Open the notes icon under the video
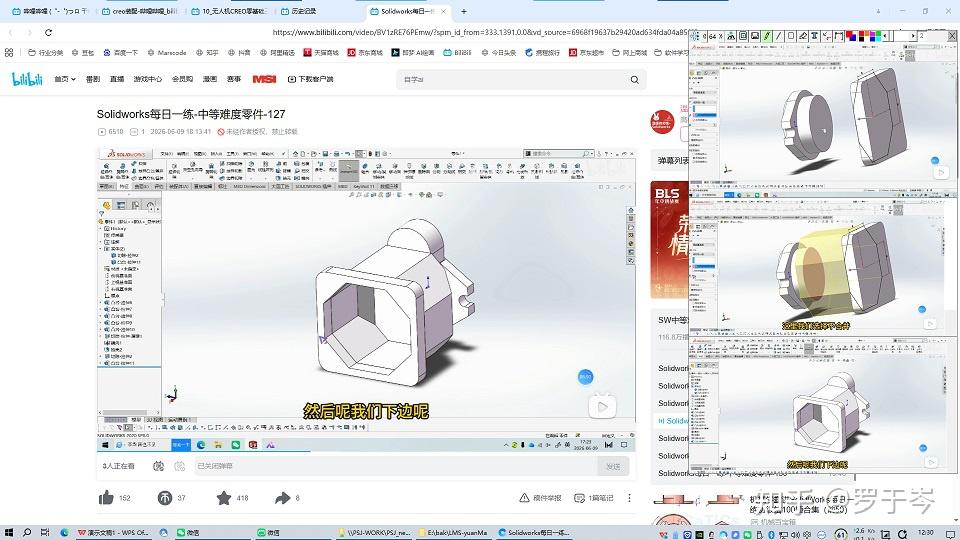The image size is (960, 540). pos(579,498)
